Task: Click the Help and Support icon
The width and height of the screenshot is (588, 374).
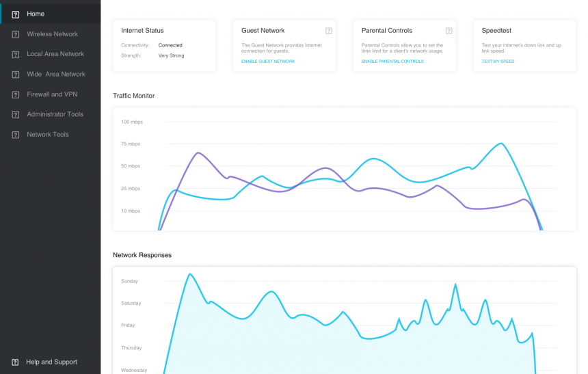Action: click(15, 362)
